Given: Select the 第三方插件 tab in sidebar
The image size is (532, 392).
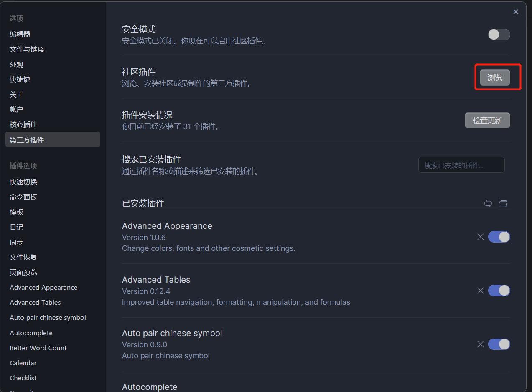Looking at the screenshot, I should [x=53, y=139].
